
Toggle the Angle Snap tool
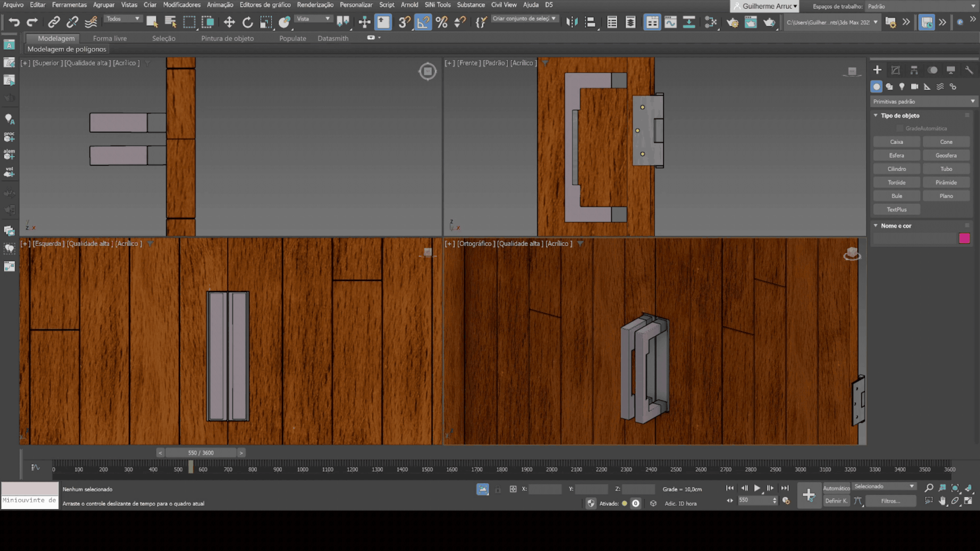(423, 22)
